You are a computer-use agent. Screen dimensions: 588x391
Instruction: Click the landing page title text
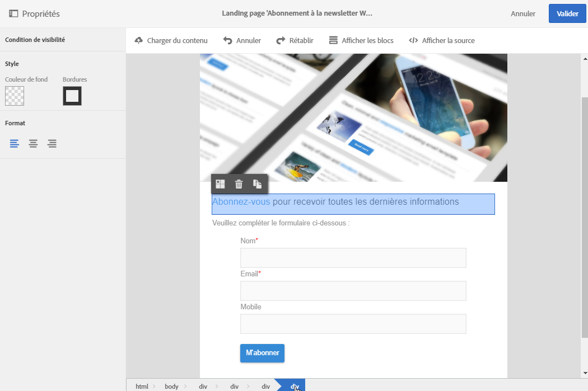pos(297,13)
